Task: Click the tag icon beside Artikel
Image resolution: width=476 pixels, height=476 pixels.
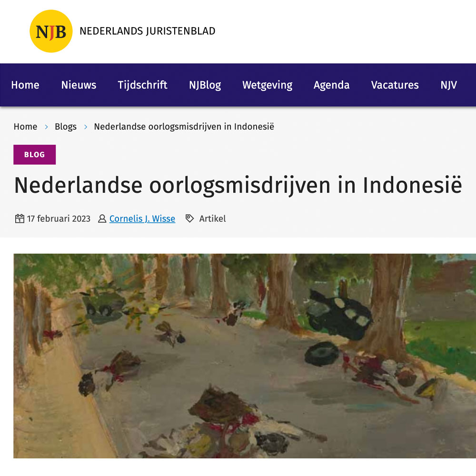Action: [x=190, y=218]
